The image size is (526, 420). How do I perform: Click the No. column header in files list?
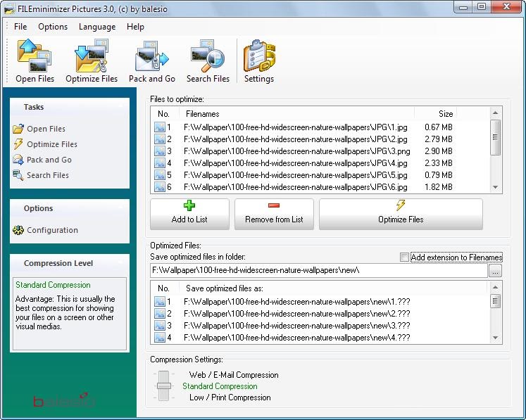(x=165, y=114)
